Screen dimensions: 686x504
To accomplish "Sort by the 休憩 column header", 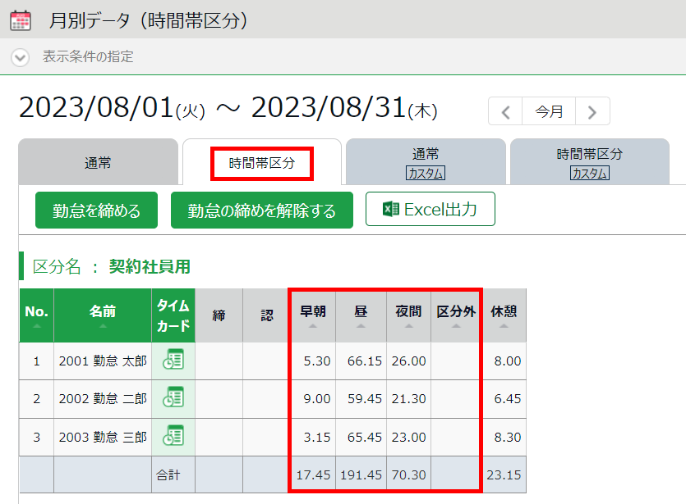I will click(x=504, y=313).
